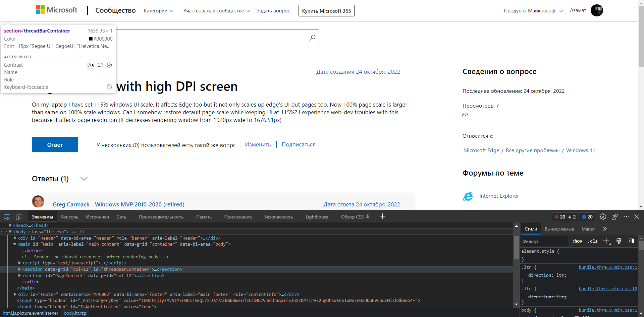The height and width of the screenshot is (317, 644).
Task: Switch to the Макет styles tab
Action: pos(588,229)
